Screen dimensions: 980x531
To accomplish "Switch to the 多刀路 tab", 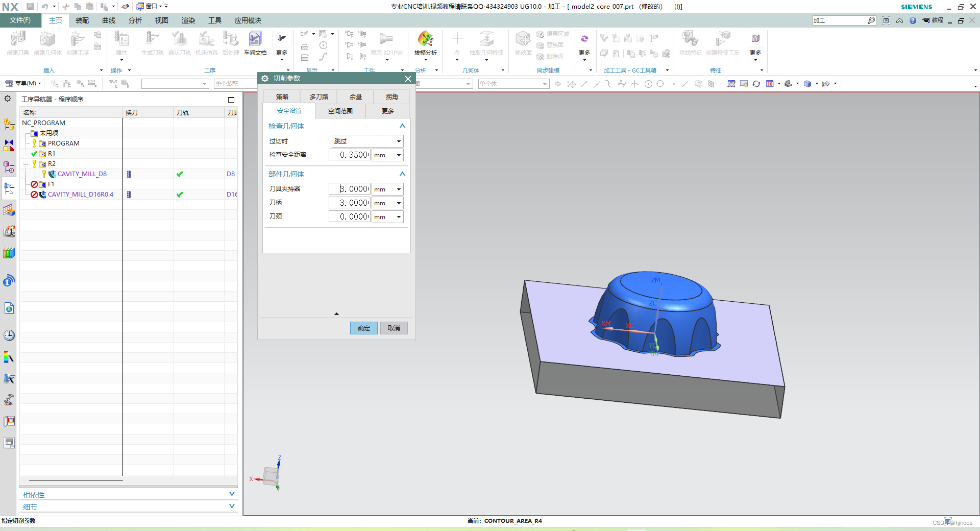I will pyautogui.click(x=318, y=96).
